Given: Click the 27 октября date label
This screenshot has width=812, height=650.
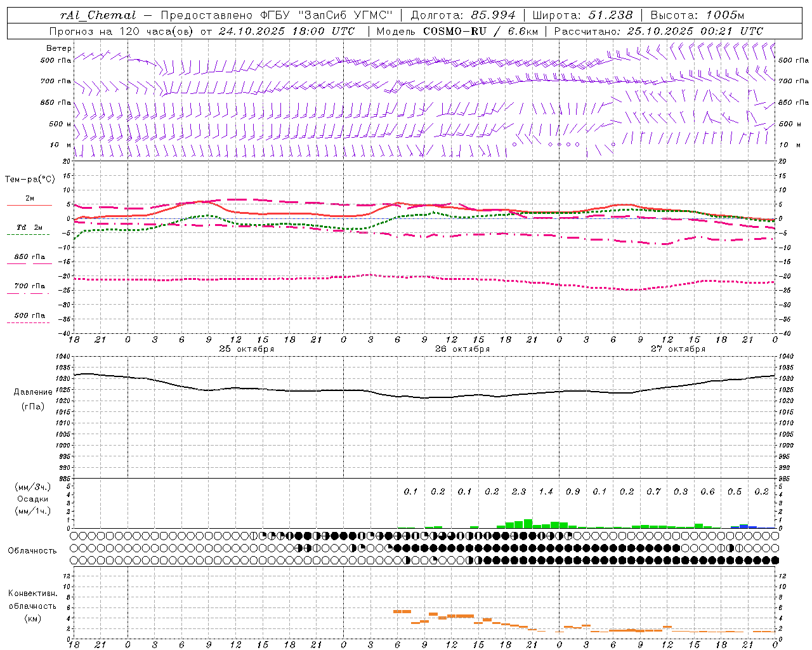Looking at the screenshot, I should coord(678,349).
